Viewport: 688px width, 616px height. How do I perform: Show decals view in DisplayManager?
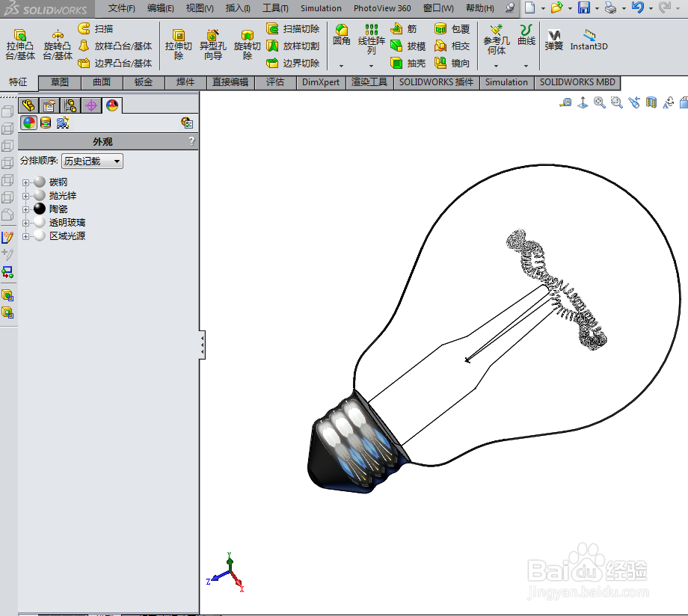tap(46, 123)
